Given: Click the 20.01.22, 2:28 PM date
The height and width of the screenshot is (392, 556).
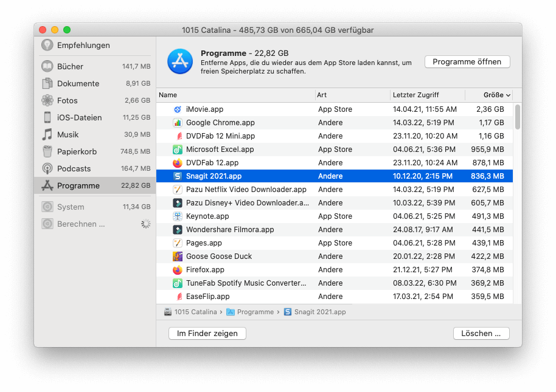Looking at the screenshot, I should (x=424, y=256).
